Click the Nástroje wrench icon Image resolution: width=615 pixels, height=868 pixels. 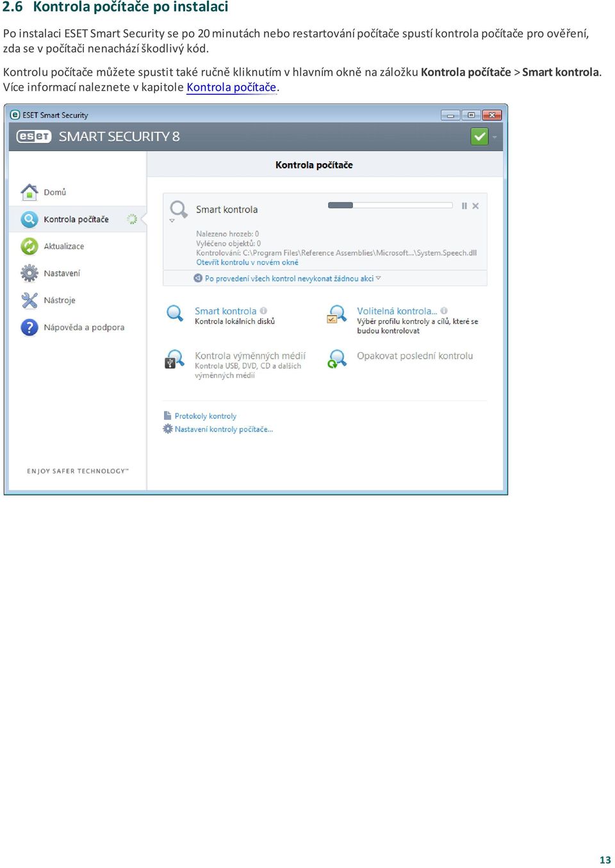(x=29, y=300)
